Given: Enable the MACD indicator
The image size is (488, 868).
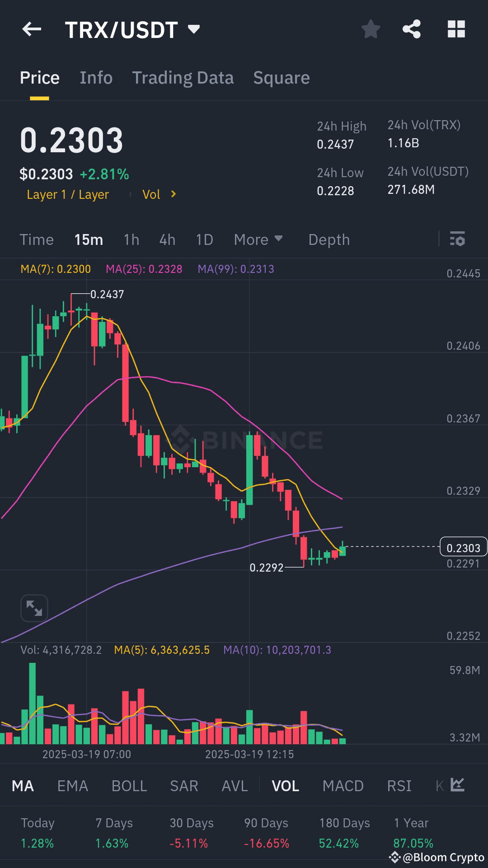Looking at the screenshot, I should coord(343,786).
